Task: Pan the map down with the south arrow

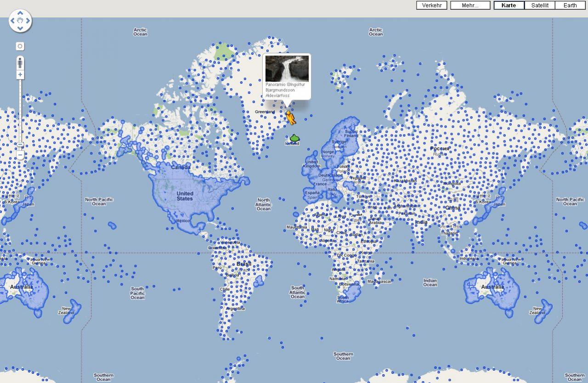Action: [20, 28]
